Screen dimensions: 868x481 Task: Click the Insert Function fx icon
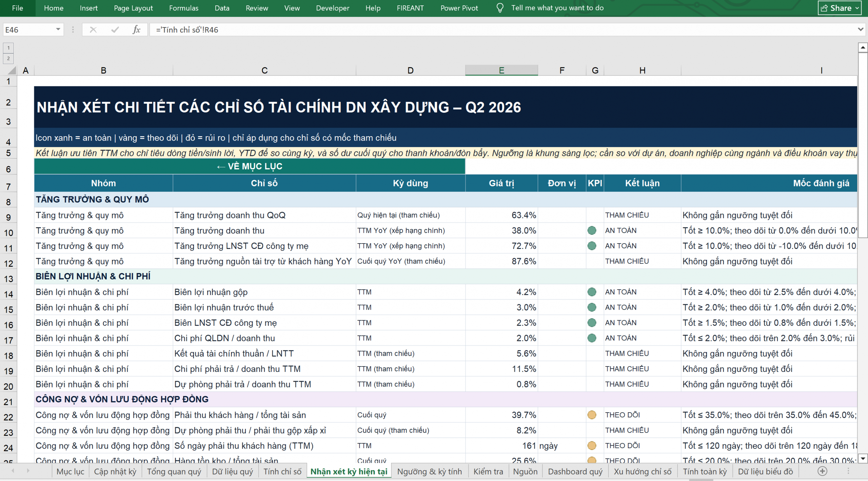[x=136, y=30]
